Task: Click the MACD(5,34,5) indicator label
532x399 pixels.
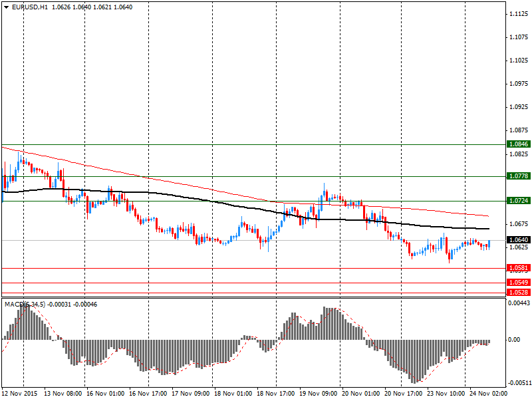Action: (25, 305)
